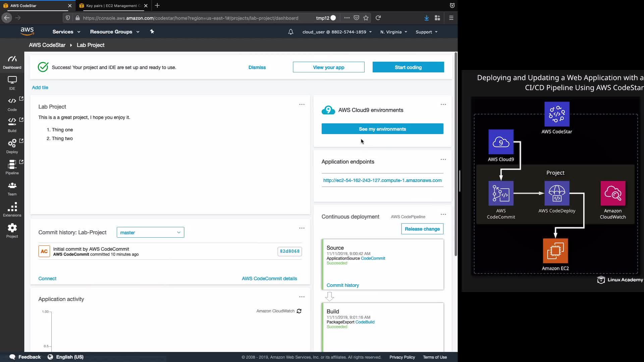644x362 pixels.
Task: Click the notifications bell icon
Action: point(290,32)
